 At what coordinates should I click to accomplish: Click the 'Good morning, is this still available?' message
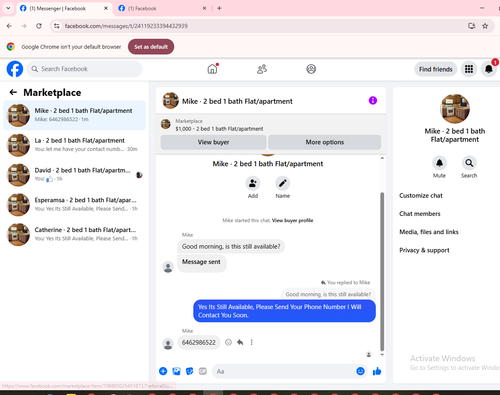tap(231, 247)
